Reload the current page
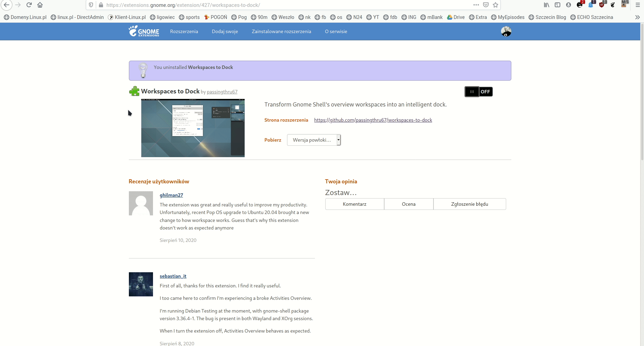644x346 pixels. pyautogui.click(x=29, y=5)
